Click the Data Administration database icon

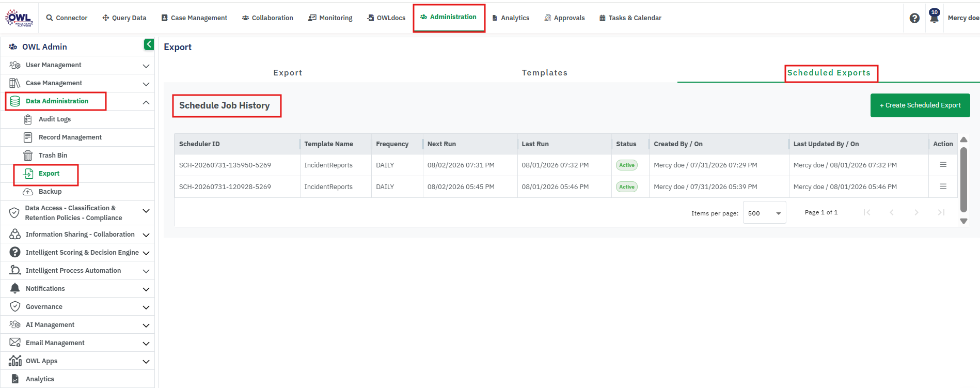pyautogui.click(x=15, y=101)
